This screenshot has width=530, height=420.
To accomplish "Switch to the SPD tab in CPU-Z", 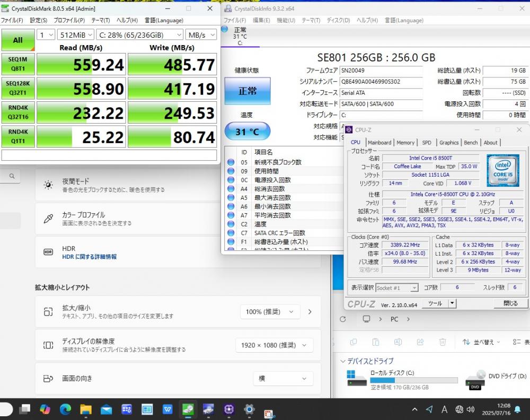I will click(x=427, y=143).
